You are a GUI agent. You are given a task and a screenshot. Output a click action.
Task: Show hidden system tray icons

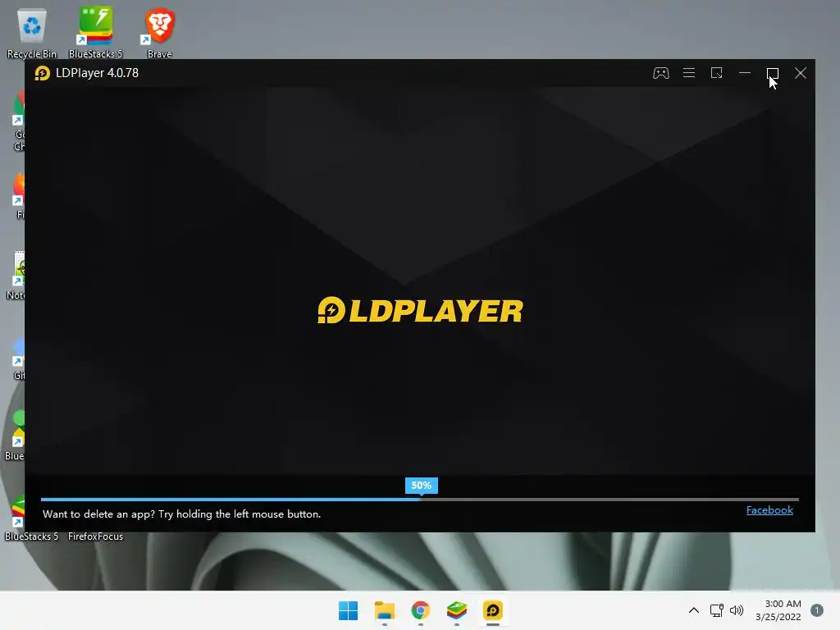click(694, 610)
